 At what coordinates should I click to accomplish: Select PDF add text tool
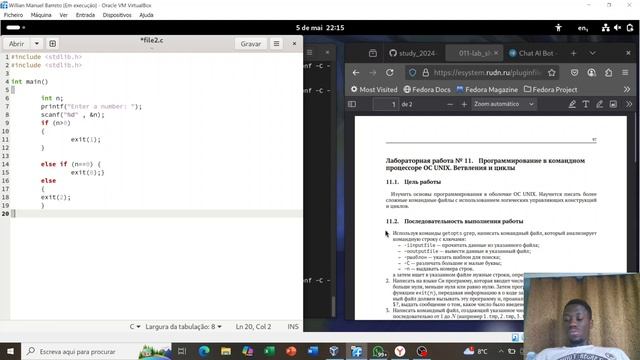tap(586, 104)
